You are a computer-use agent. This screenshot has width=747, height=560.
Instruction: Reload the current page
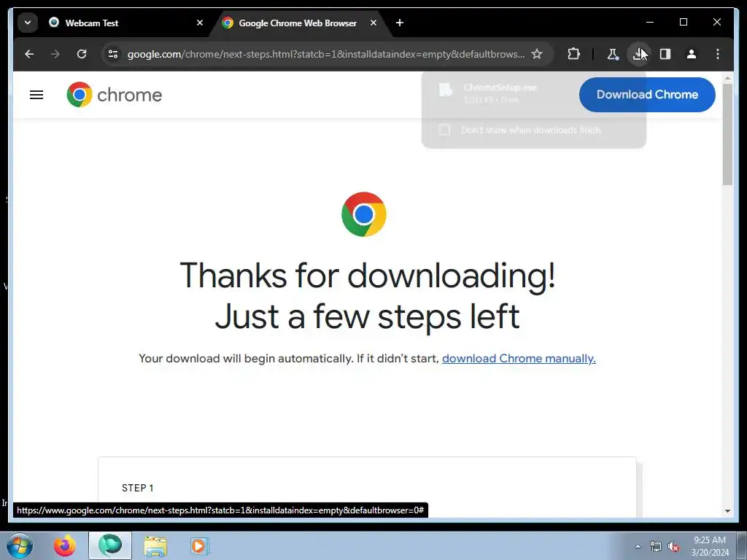click(x=82, y=54)
